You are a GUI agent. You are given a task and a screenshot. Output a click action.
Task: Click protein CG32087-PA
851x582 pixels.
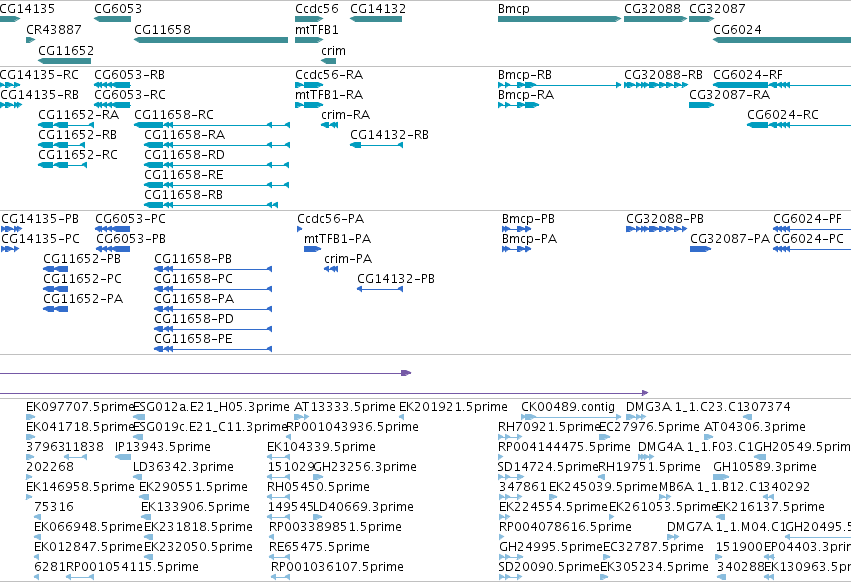[x=701, y=249]
